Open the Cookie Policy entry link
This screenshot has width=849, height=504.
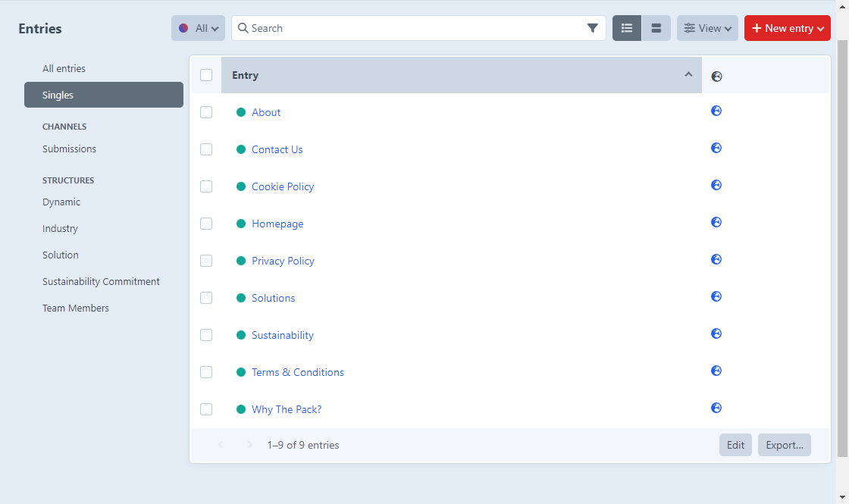(283, 186)
